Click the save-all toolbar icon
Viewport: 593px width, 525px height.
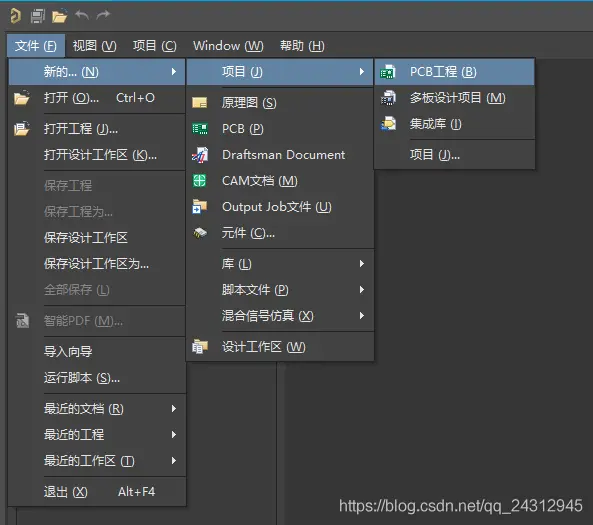coord(37,16)
